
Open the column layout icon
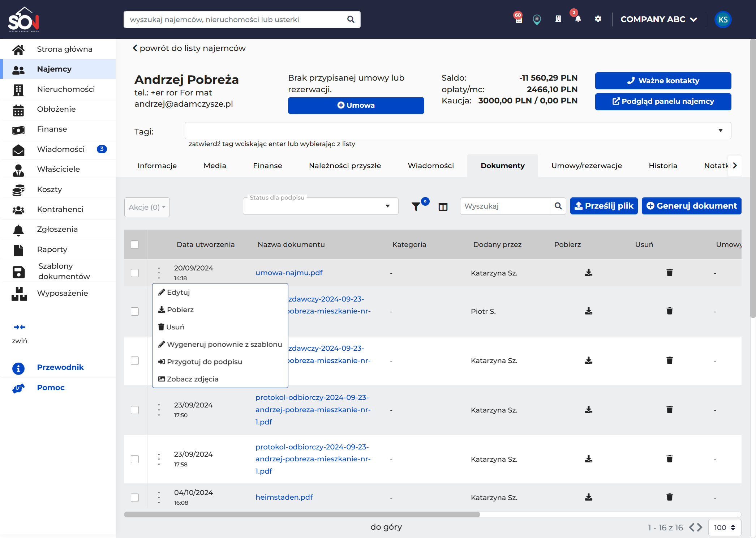[443, 207]
